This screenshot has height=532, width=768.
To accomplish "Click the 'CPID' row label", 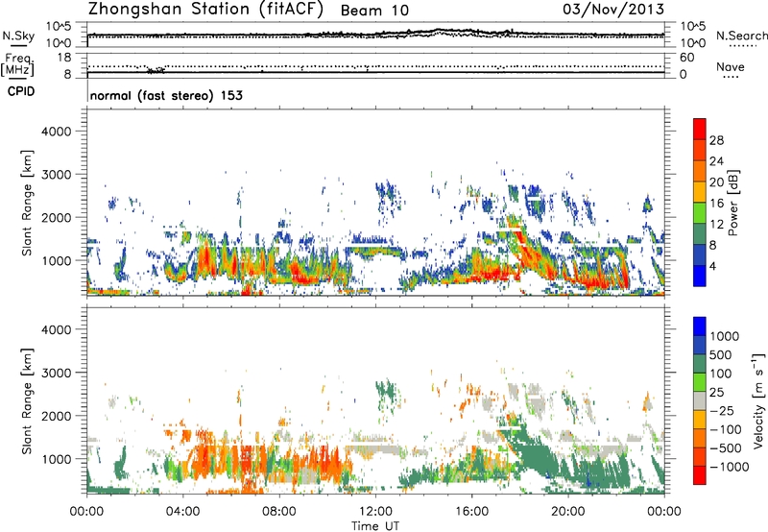I will [21, 91].
